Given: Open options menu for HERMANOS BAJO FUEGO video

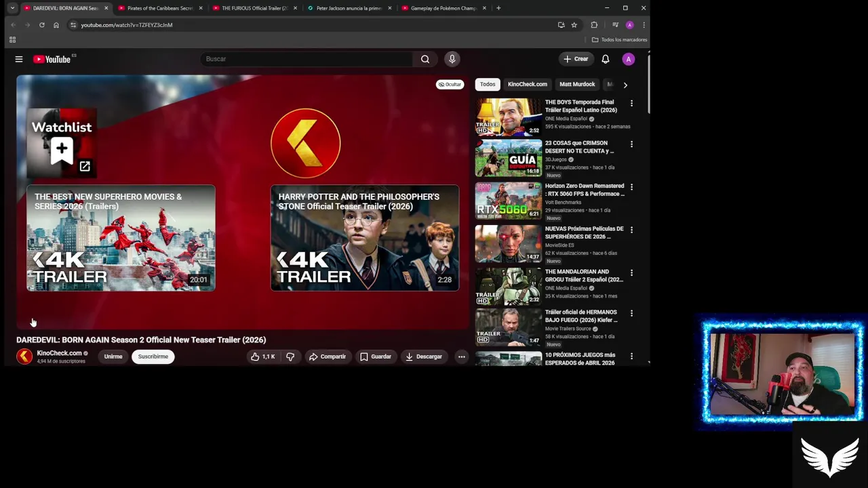Looking at the screenshot, I should coord(631,313).
